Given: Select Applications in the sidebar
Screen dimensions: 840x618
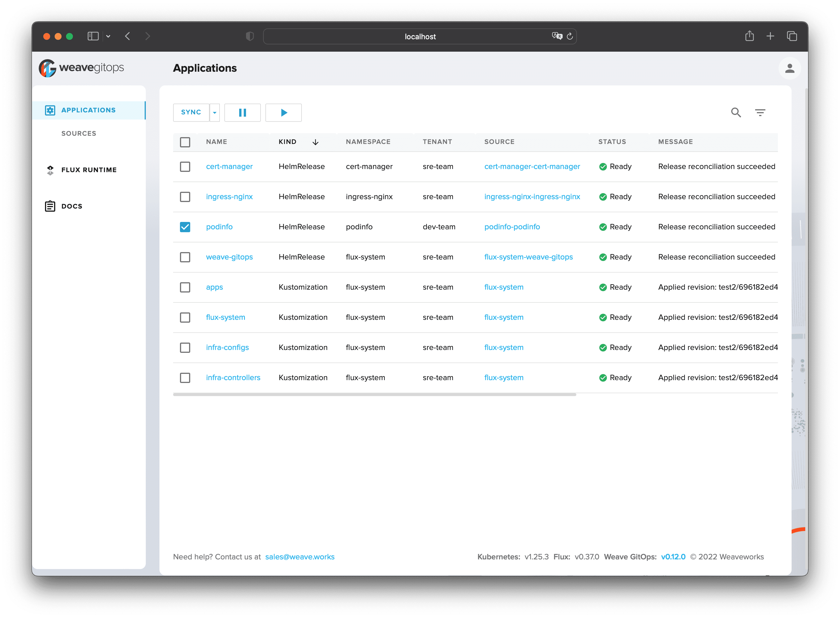Looking at the screenshot, I should pos(88,110).
